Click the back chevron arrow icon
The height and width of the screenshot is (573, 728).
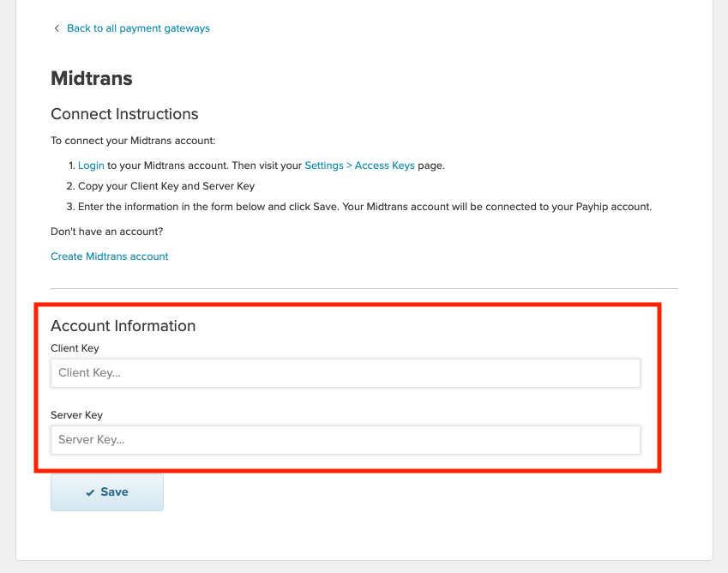(57, 28)
